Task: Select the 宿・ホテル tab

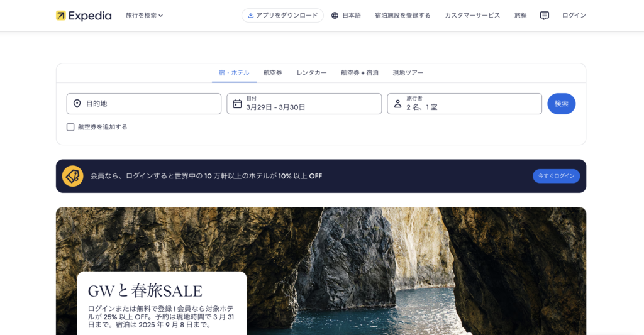Action: pos(234,73)
